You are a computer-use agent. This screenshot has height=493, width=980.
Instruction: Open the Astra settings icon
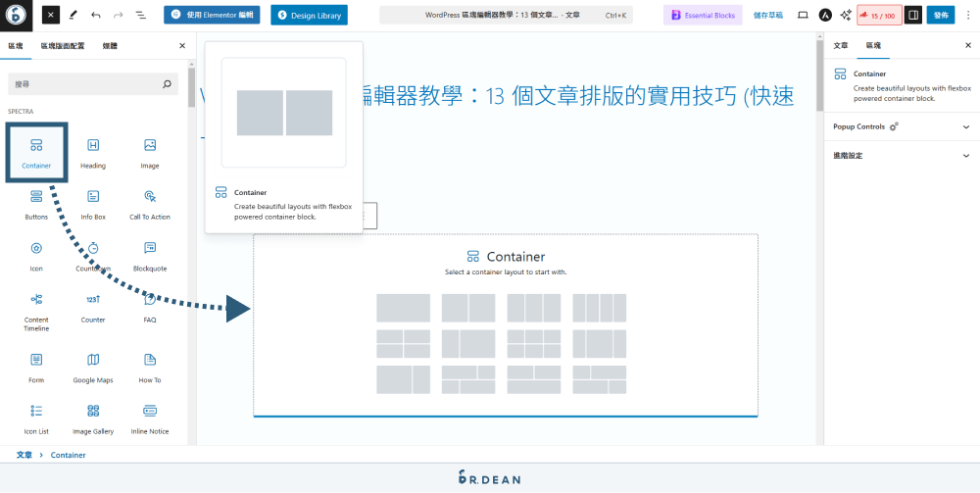click(825, 15)
